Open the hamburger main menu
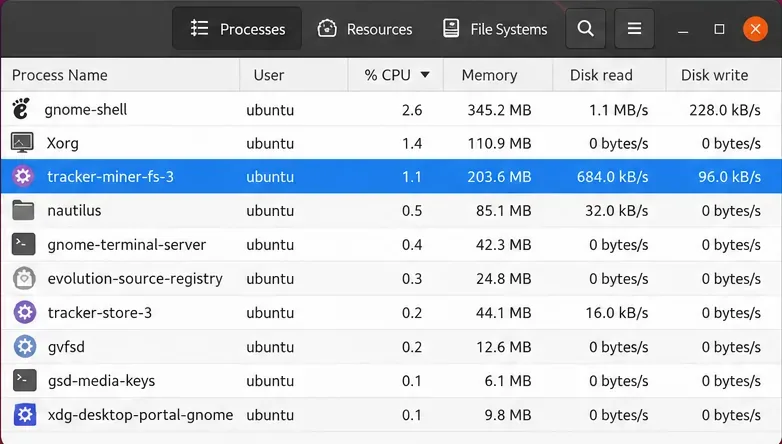 click(634, 29)
